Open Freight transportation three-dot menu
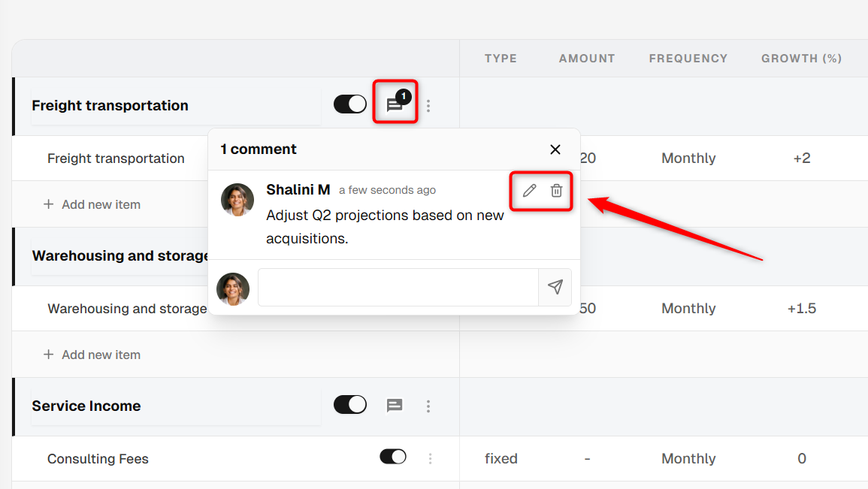 428,106
